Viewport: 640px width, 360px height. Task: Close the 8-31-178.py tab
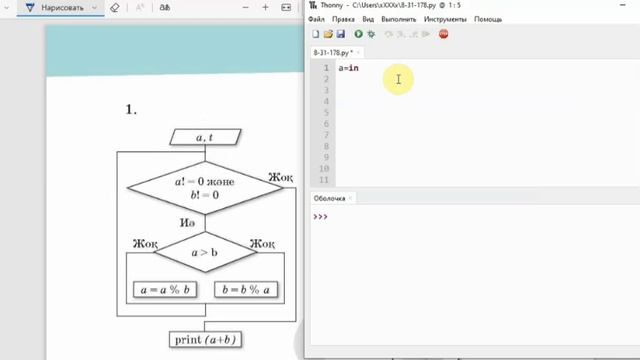358,52
